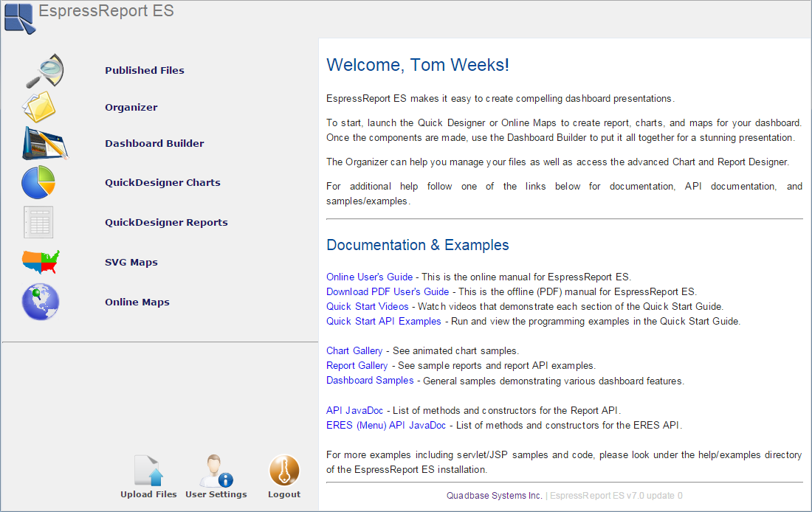This screenshot has height=512, width=812.
Task: Open the Dashboard Builder icon
Action: click(x=45, y=143)
